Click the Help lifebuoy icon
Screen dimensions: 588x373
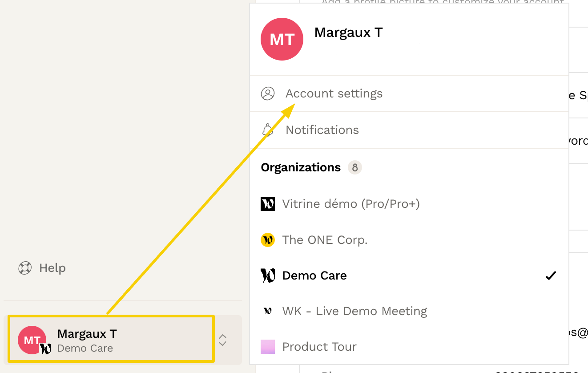pyautogui.click(x=25, y=268)
